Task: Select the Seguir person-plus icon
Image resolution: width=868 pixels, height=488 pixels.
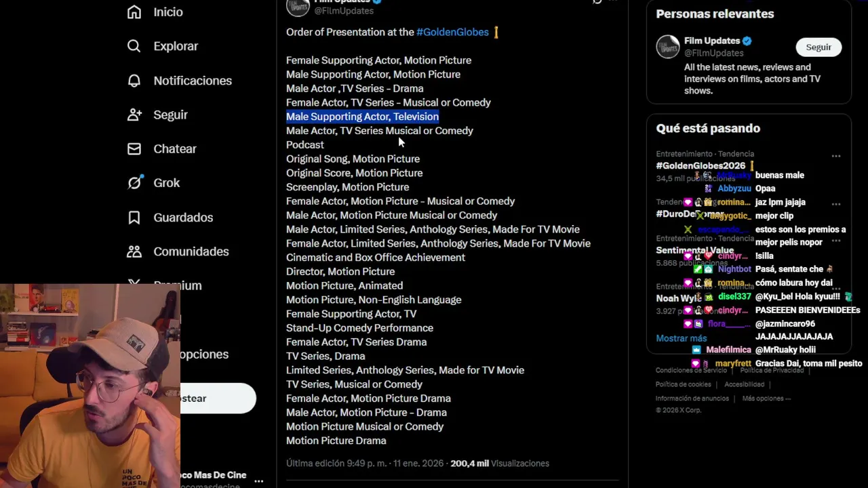Action: coord(134,115)
